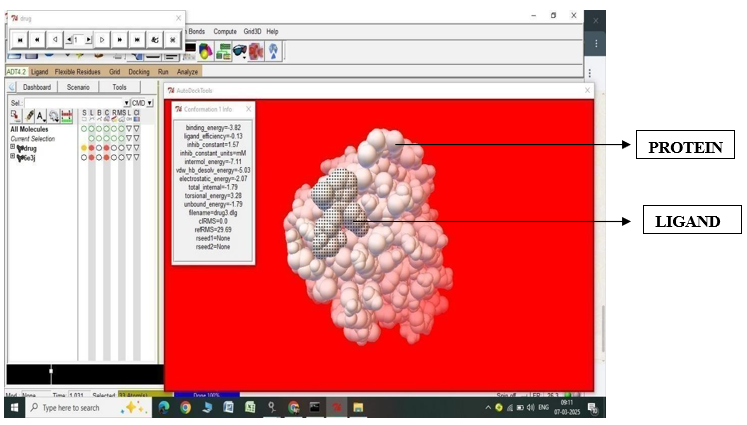Click the pencil icon in dashboard toolbar
Viewport: 747px width, 425px height.
click(28, 116)
